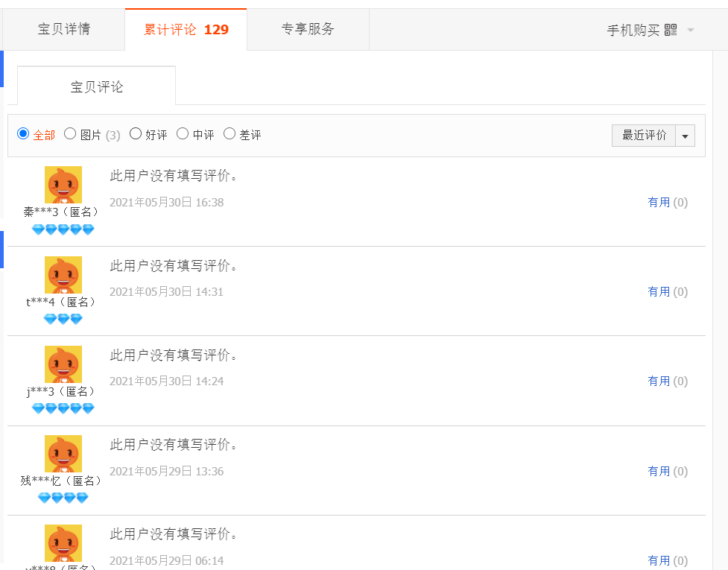
Task: Click avatar of reviewer t***4
Action: [63, 275]
